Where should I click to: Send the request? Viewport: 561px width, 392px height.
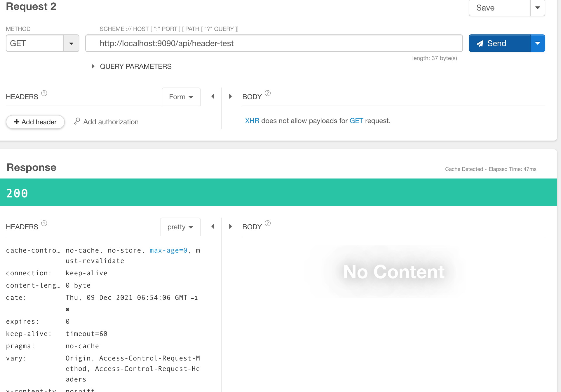pos(499,43)
